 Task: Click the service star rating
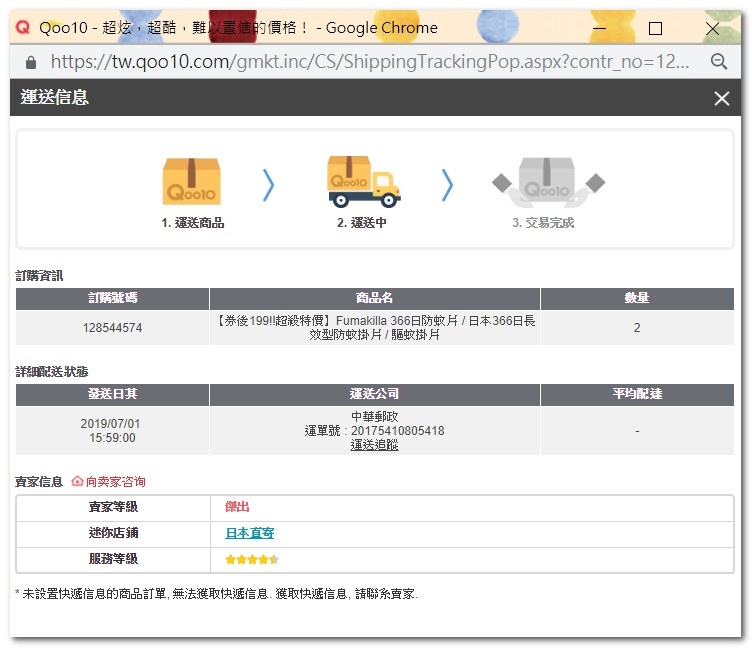pos(252,559)
